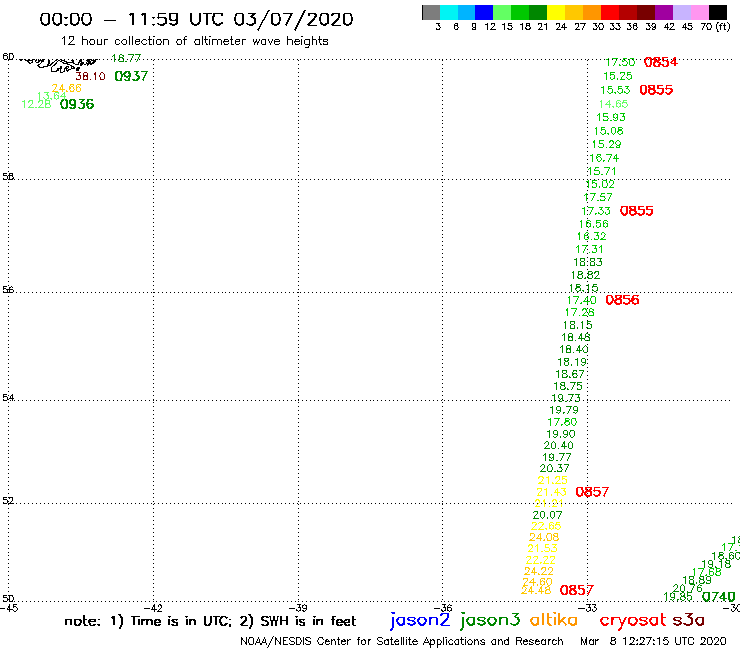Click the wave height value 38.10

90,76
